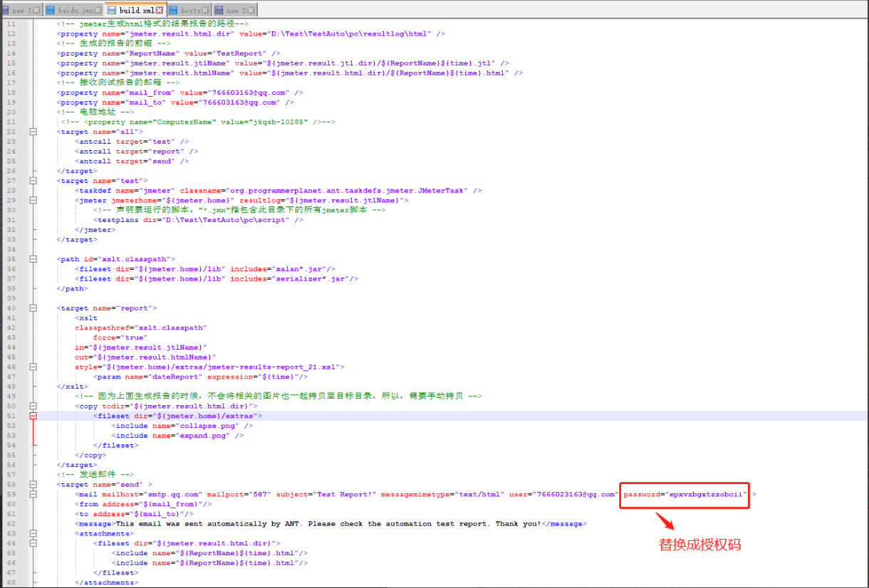
Task: Click the ReportName property line with "TestReport"
Action: click(169, 53)
